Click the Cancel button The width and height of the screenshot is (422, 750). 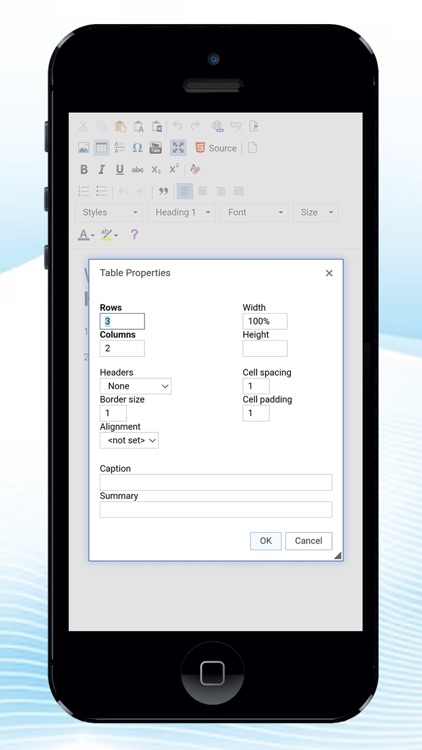tap(309, 541)
